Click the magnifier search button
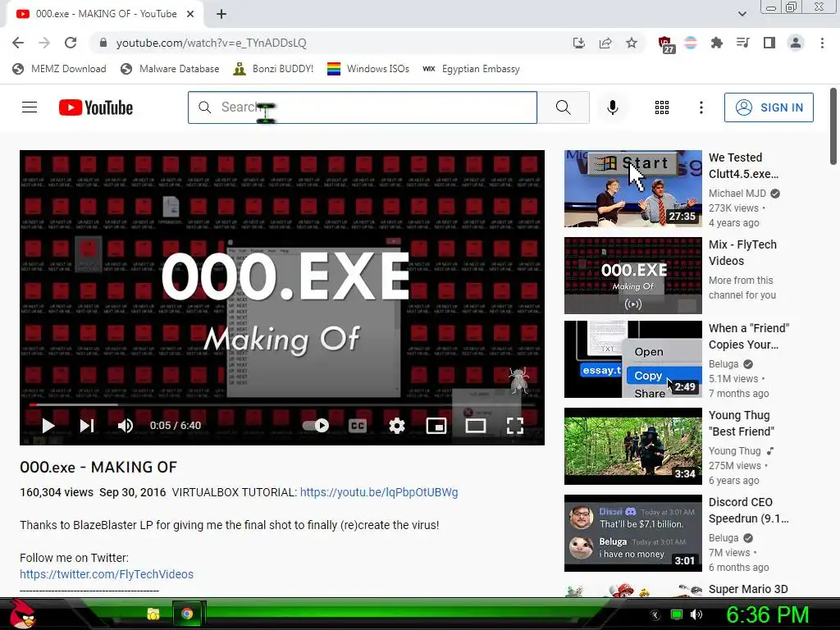 tap(563, 107)
